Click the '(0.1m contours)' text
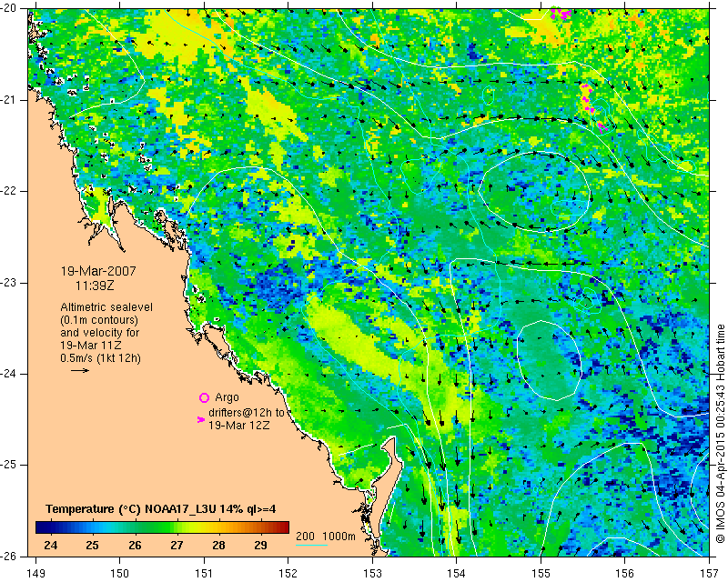Image resolution: width=728 pixels, height=582 pixels. pos(99,320)
